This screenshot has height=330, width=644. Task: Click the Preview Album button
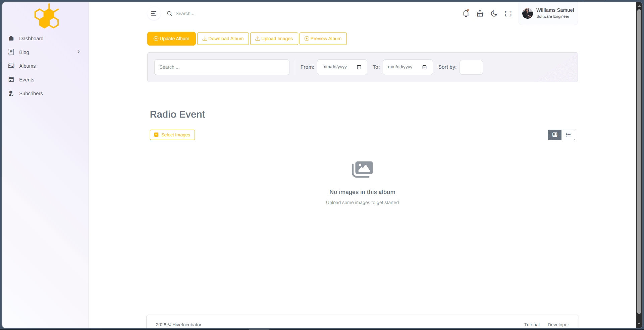(323, 39)
